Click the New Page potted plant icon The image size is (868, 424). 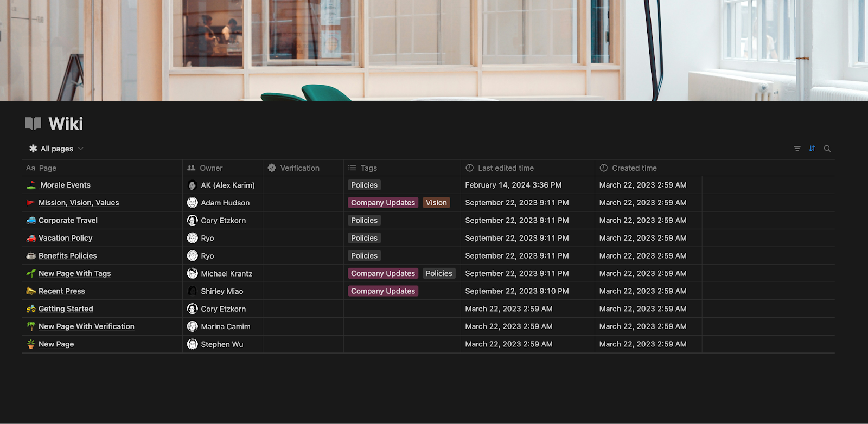31,344
